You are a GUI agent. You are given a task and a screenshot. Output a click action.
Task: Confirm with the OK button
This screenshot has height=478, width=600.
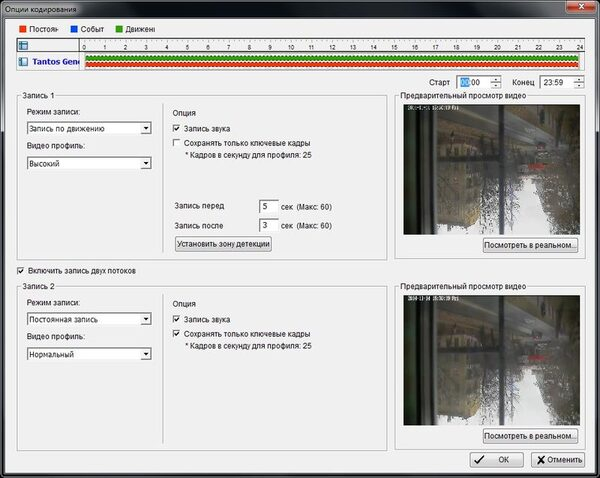(497, 460)
